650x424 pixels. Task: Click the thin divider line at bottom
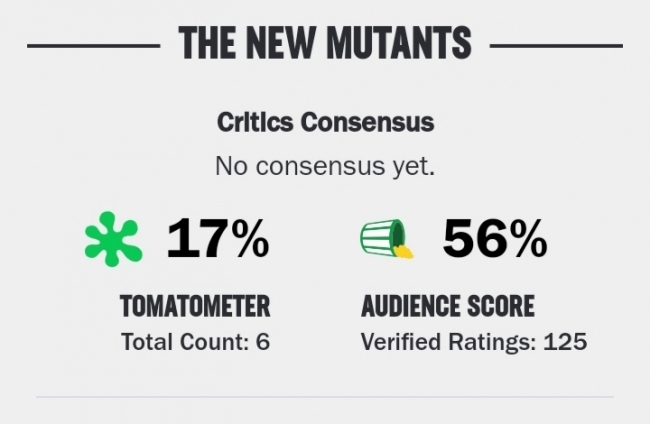click(x=325, y=397)
